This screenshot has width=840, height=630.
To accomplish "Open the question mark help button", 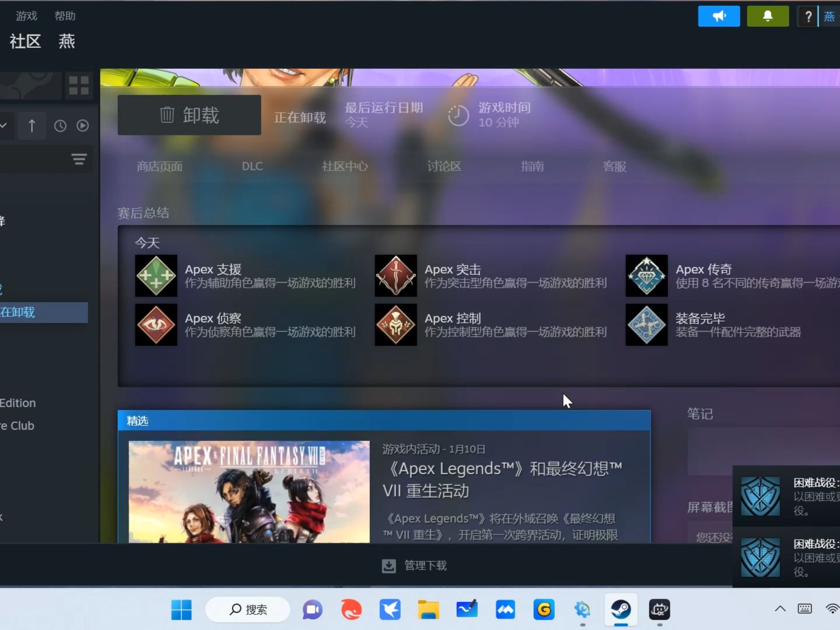I will [808, 16].
